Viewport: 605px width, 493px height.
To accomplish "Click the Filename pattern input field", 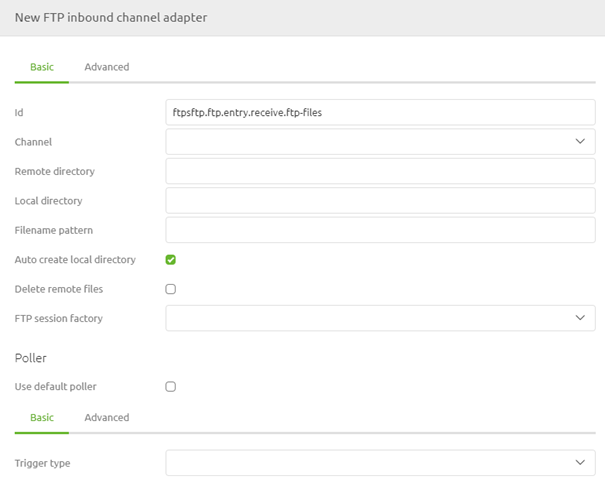I will pos(380,230).
